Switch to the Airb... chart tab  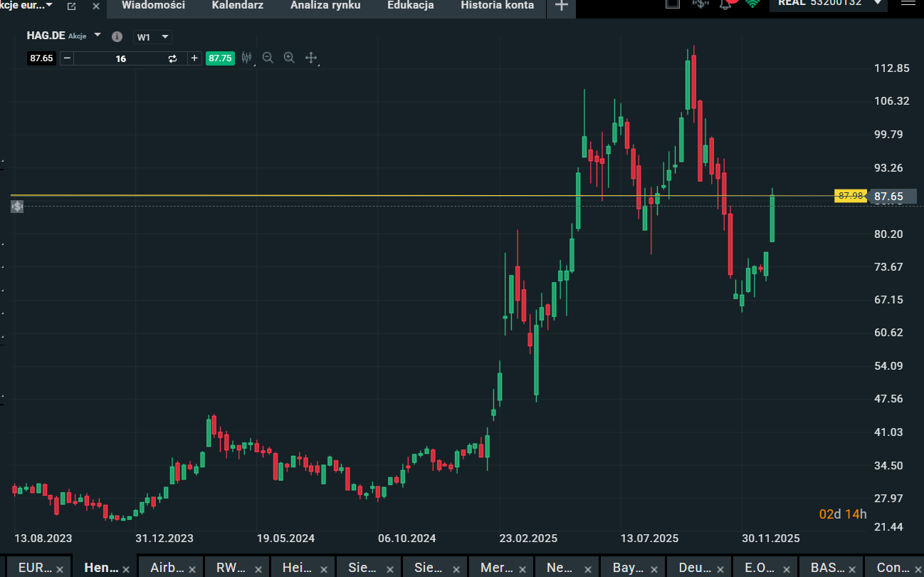(x=167, y=568)
